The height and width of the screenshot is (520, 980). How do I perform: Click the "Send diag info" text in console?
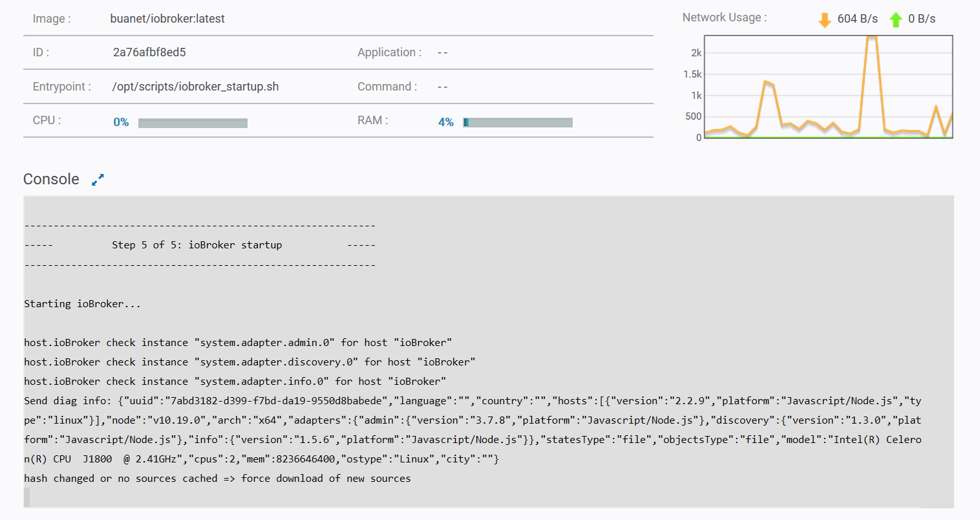point(68,400)
